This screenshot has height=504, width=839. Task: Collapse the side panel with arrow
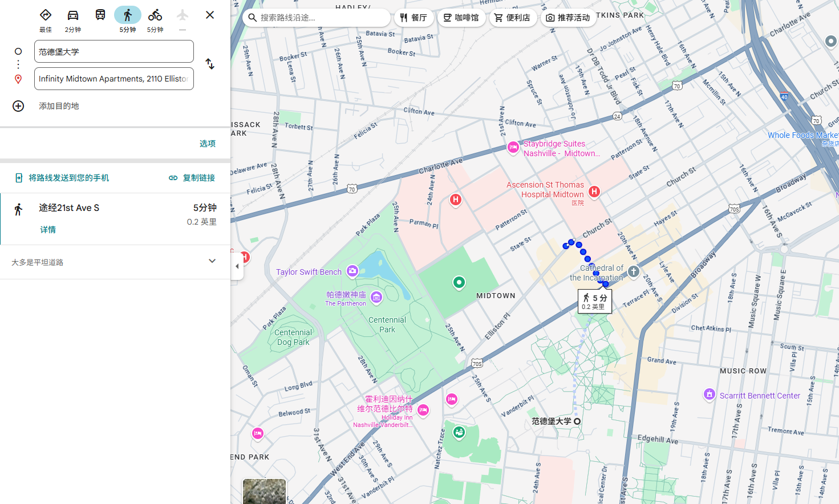237,266
